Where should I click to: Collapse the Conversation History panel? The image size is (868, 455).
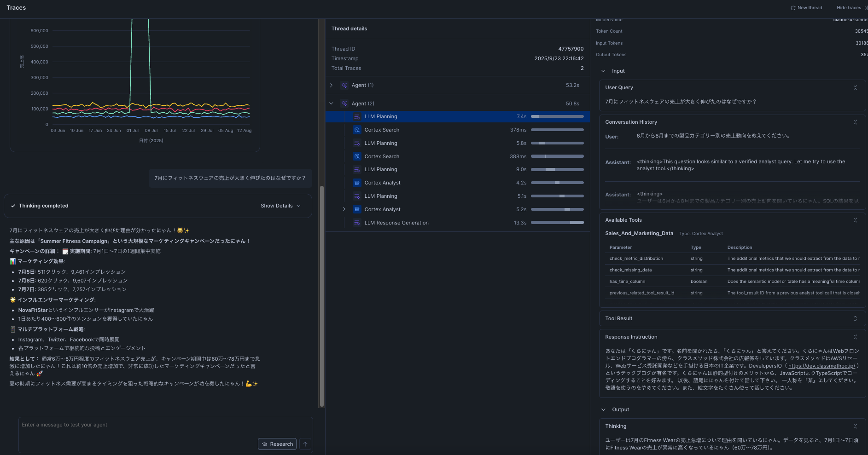(x=855, y=122)
